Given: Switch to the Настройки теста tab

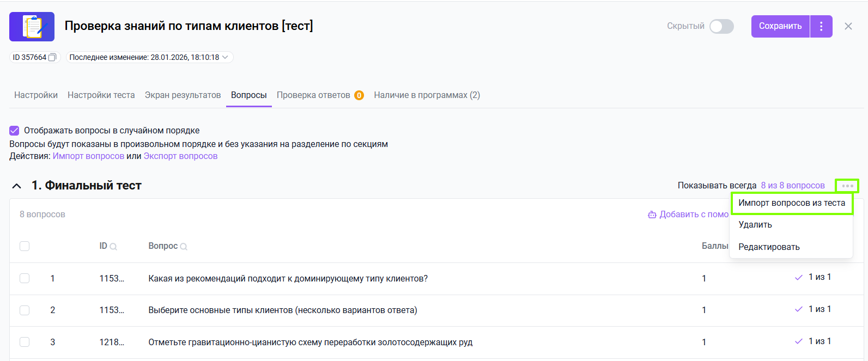Looking at the screenshot, I should tap(101, 95).
